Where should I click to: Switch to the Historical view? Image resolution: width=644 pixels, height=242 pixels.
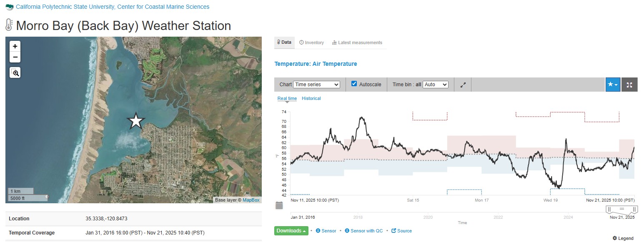point(311,98)
